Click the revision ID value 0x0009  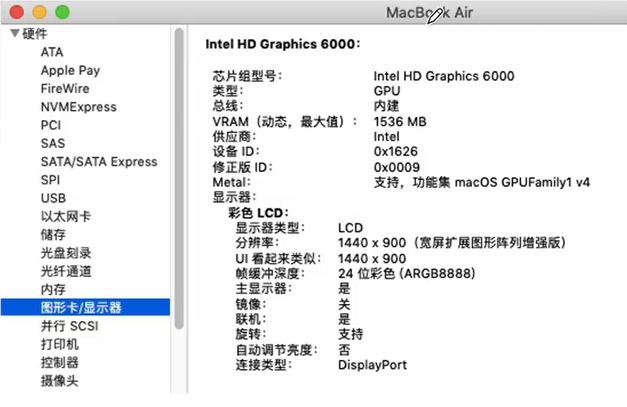397,167
